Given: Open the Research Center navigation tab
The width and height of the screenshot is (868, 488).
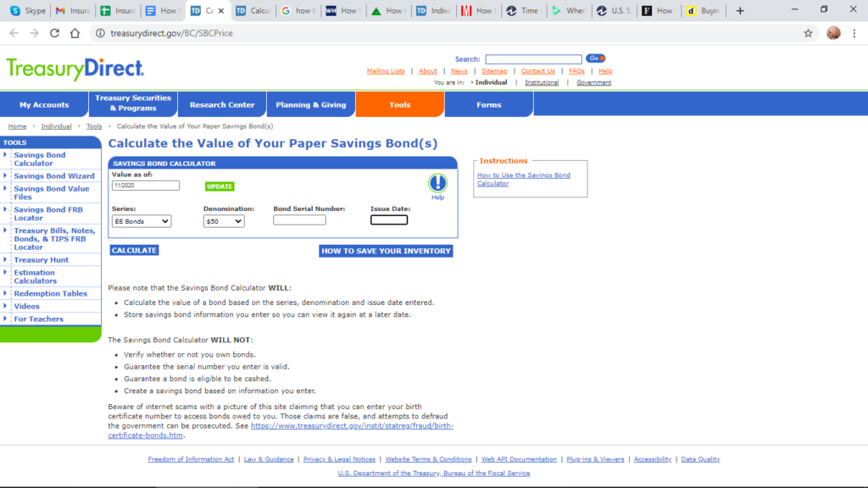Looking at the screenshot, I should point(222,105).
